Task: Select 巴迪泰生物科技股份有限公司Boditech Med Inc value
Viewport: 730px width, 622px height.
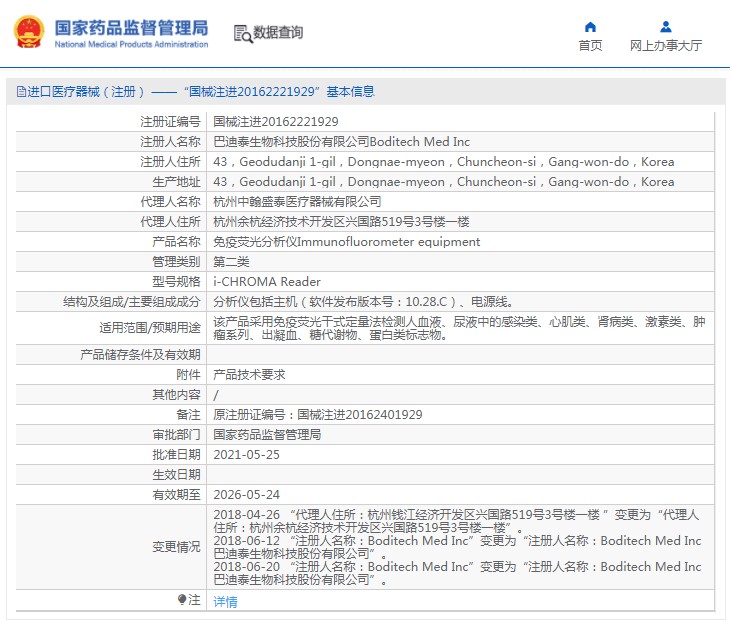Action: 341,142
